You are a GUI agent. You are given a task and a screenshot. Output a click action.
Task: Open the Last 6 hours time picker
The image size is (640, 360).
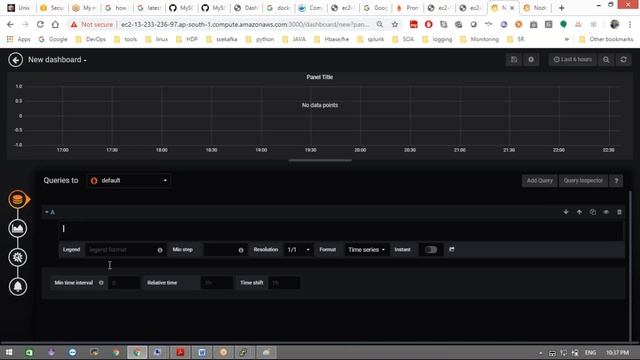(x=573, y=60)
